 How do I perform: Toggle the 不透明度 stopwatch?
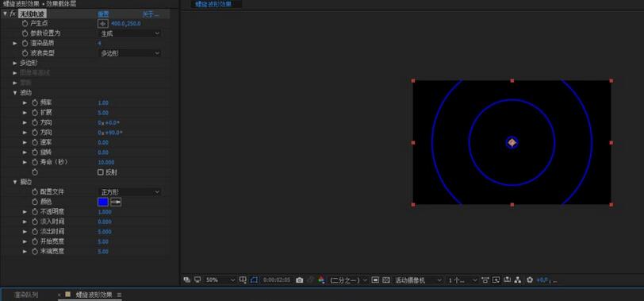(x=35, y=212)
